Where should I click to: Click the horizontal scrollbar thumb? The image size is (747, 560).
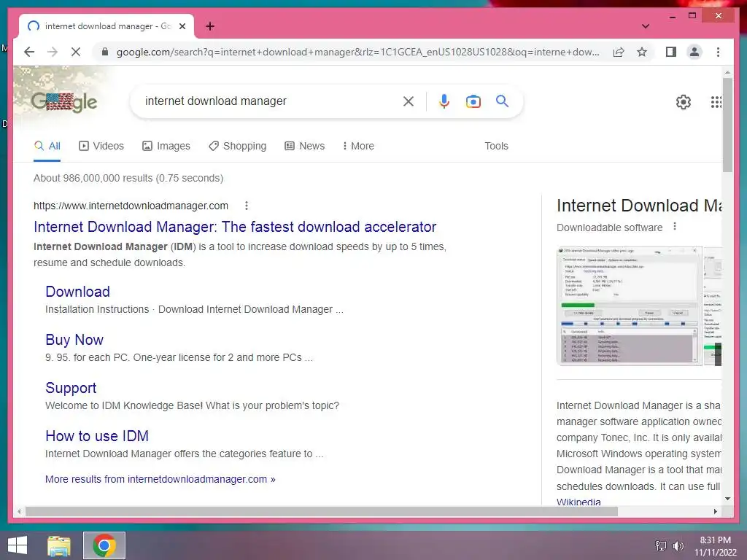coord(322,511)
